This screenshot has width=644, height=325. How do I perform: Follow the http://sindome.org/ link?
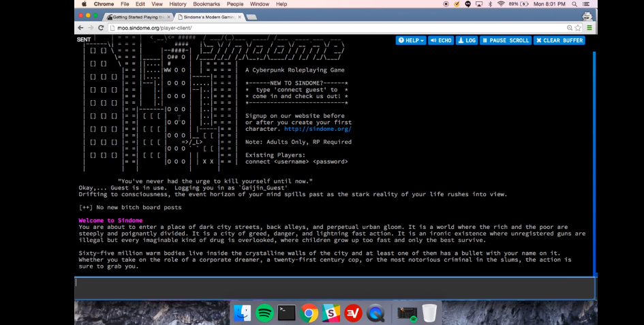318,129
